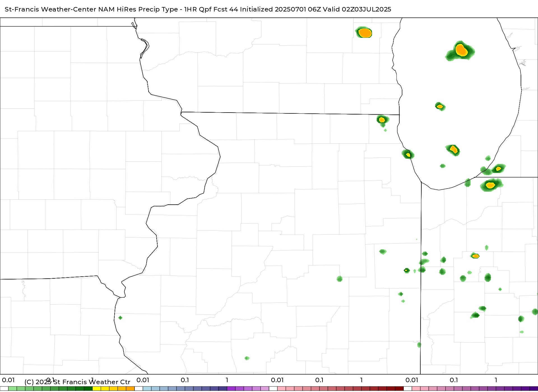The height and width of the screenshot is (392, 538).
Task: Pick the darkest navy-blue legend swatch
Action: click(x=223, y=389)
